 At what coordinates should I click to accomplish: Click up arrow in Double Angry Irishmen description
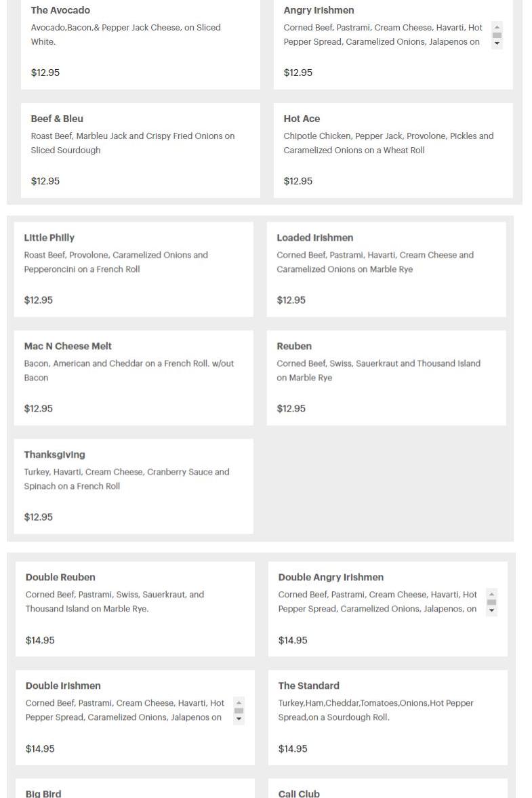(492, 594)
